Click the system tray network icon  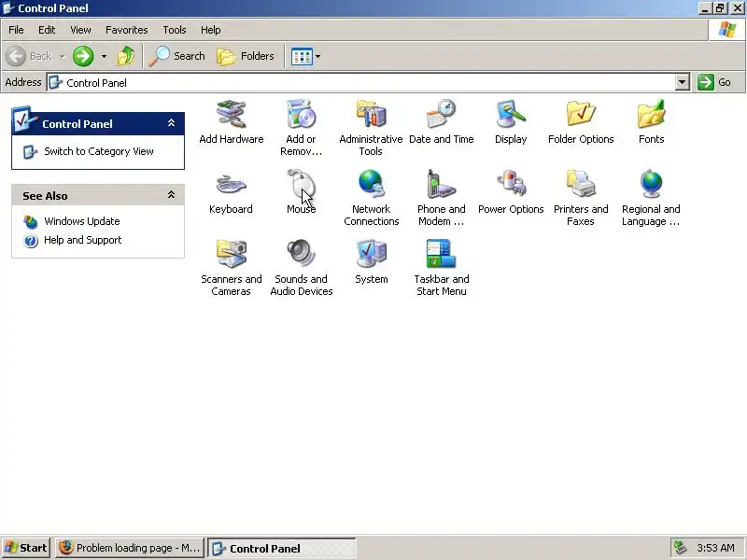click(680, 548)
